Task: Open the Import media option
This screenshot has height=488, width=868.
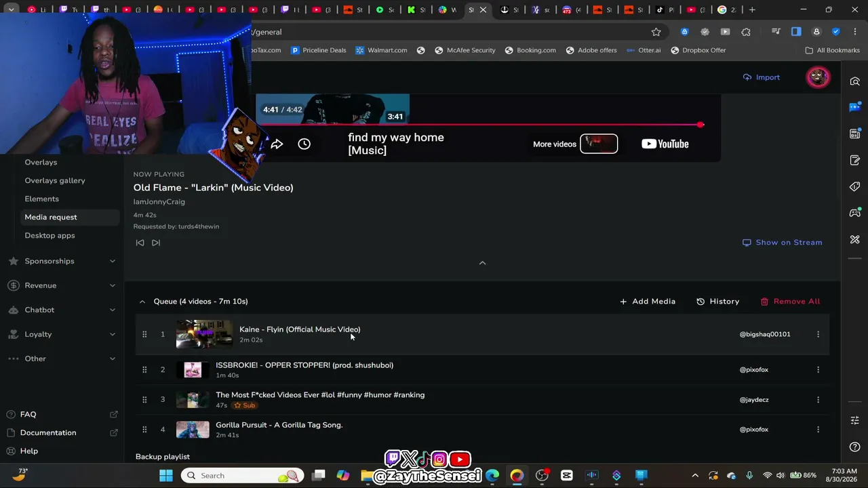Action: [762, 77]
